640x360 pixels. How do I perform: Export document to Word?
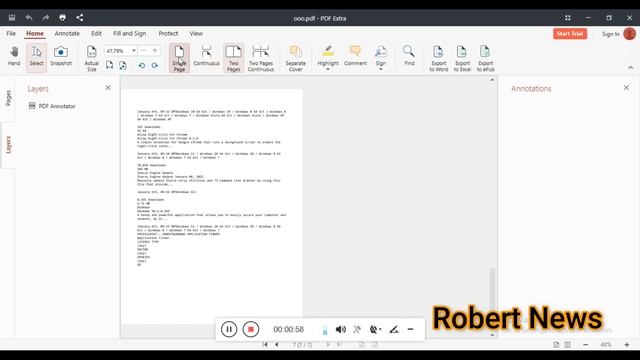tap(438, 58)
